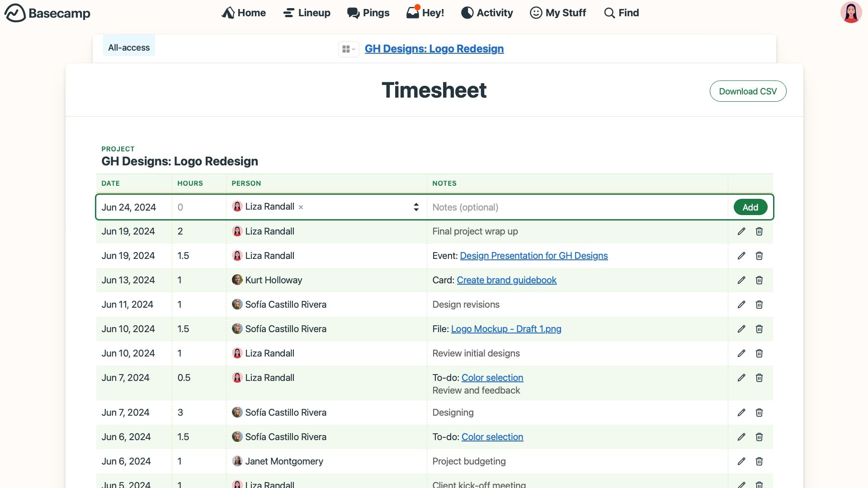Edit the Project budgeting entry
Screen dimensions: 868x488
pyautogui.click(x=741, y=461)
